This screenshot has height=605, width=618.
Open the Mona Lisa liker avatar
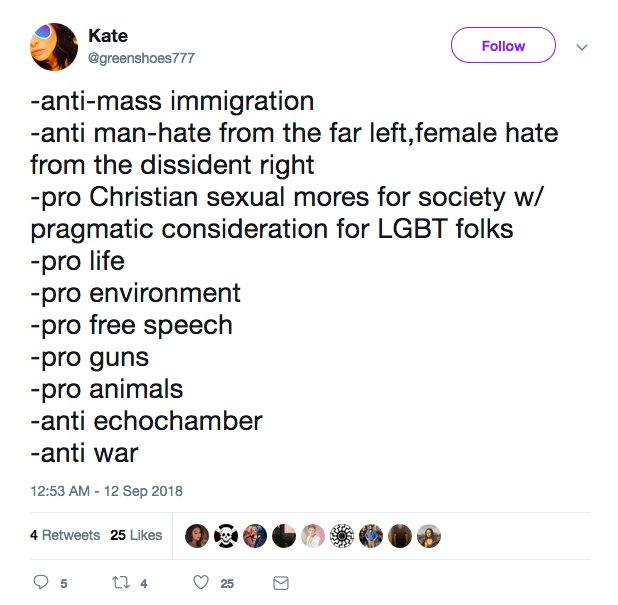429,536
